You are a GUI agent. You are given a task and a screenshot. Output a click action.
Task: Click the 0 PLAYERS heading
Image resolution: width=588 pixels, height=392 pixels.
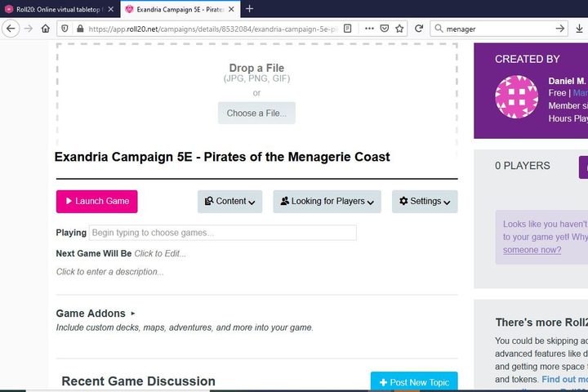coord(523,166)
